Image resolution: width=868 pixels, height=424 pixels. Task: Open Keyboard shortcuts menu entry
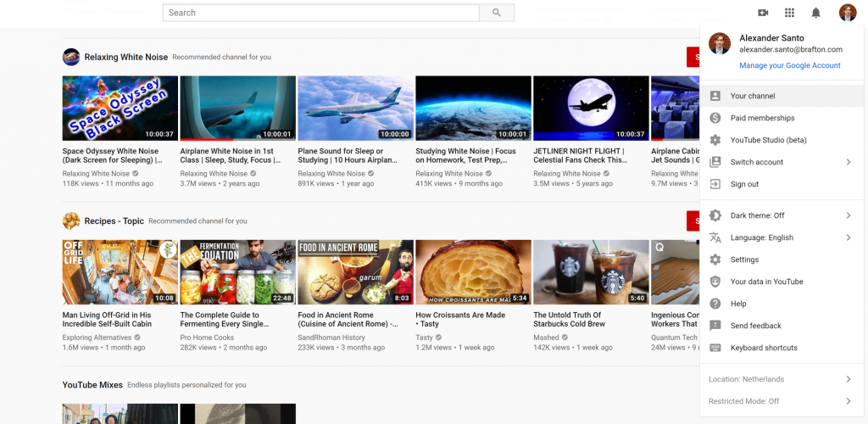click(x=764, y=348)
